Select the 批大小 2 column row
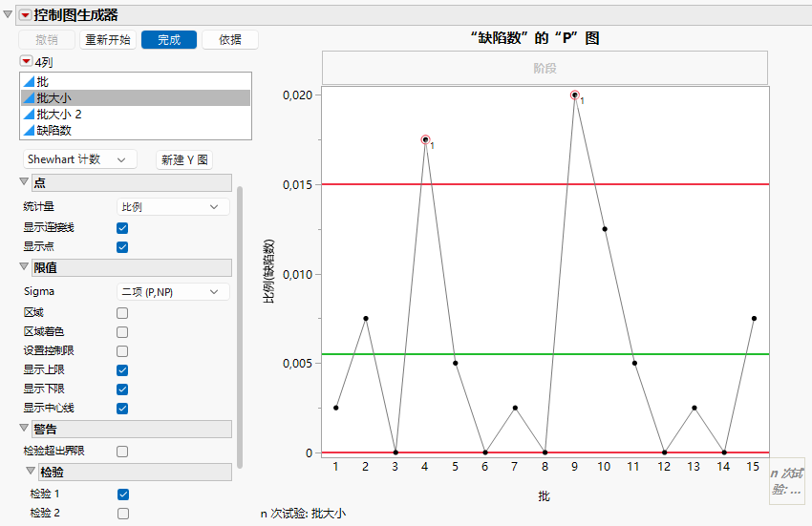The image size is (812, 526). coord(136,114)
